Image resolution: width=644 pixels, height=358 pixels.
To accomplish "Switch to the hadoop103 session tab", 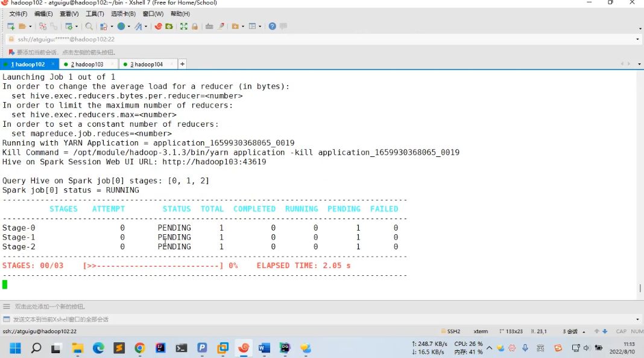I will pos(89,64).
